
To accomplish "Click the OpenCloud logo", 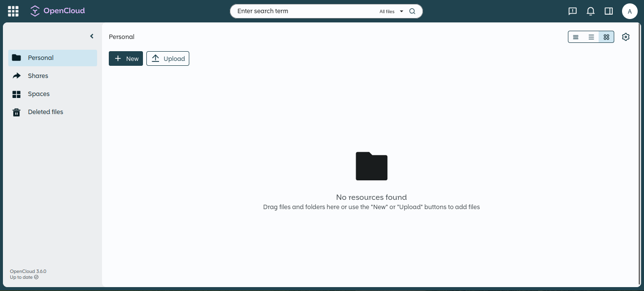I will click(x=57, y=11).
